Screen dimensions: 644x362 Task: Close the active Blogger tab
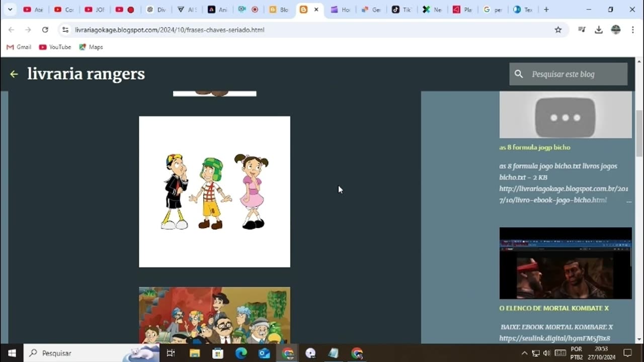coord(316,10)
